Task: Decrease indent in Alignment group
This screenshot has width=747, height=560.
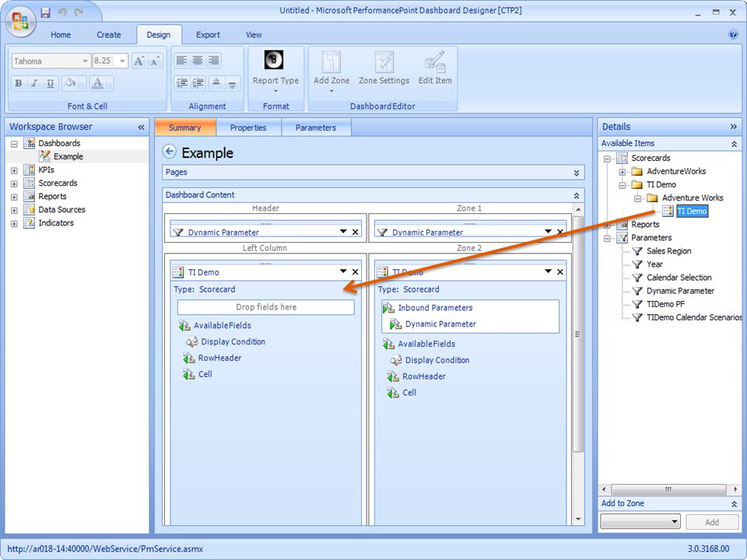Action: [181, 83]
